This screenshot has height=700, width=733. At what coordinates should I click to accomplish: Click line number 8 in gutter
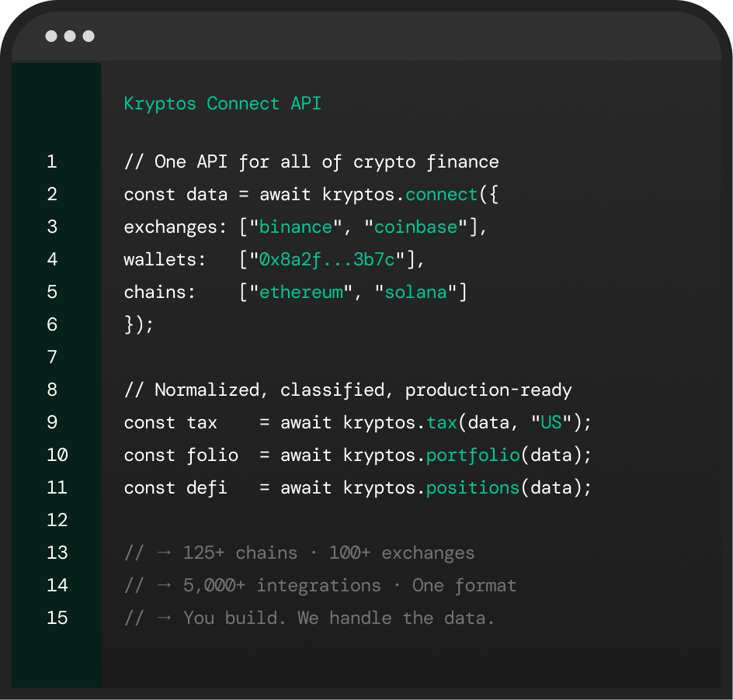pyautogui.click(x=52, y=390)
